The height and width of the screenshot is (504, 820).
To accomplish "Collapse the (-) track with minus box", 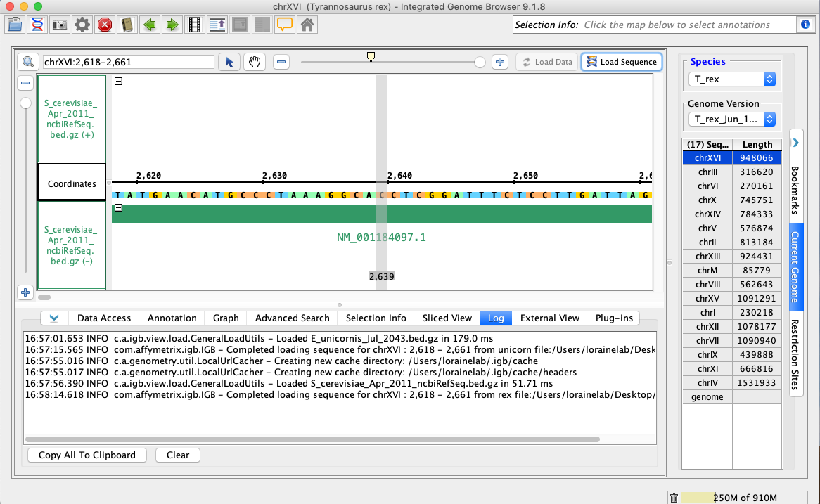I will (119, 207).
